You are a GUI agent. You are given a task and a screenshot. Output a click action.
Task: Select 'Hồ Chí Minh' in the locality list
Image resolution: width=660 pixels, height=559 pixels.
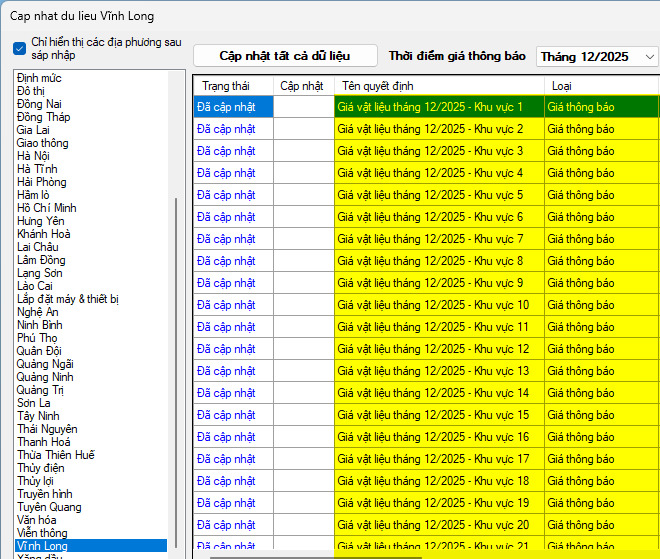(46, 208)
